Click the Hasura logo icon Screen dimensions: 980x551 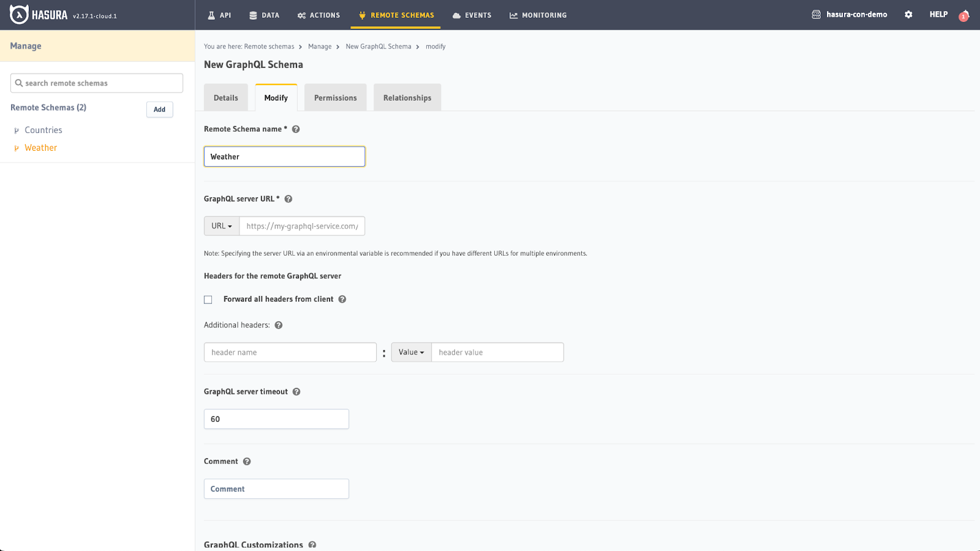coord(19,15)
